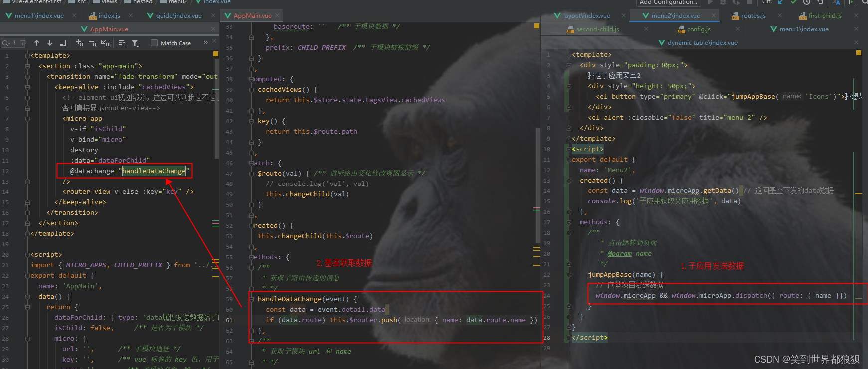
Task: Click the left editor vertical scrollbar
Action: (x=217, y=109)
